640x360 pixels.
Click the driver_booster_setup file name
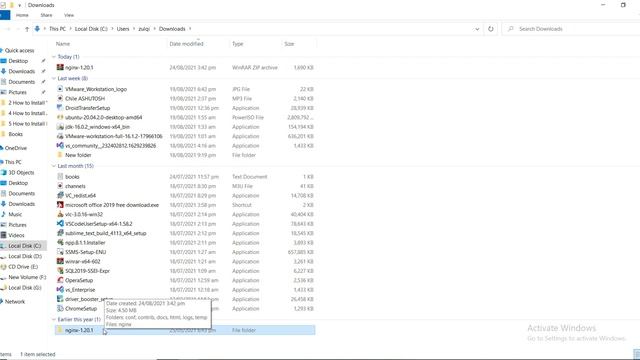point(89,299)
